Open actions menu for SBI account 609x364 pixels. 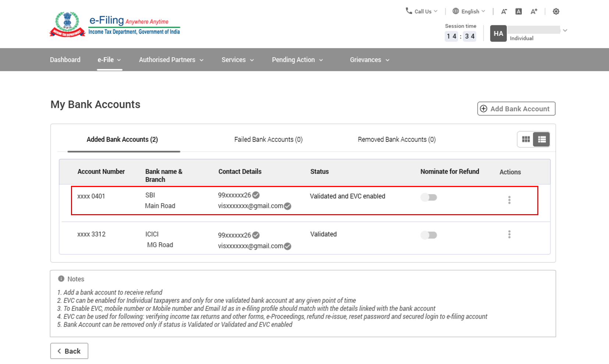tap(509, 200)
